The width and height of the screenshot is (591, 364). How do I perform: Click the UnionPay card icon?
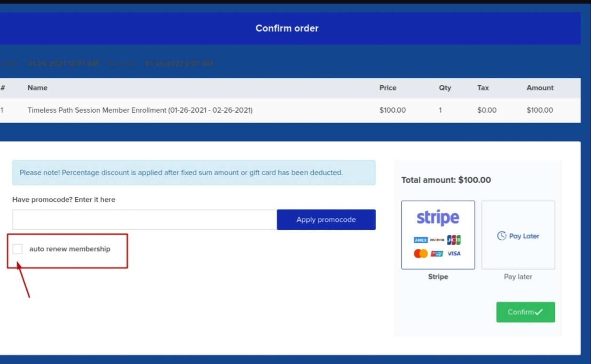click(437, 254)
